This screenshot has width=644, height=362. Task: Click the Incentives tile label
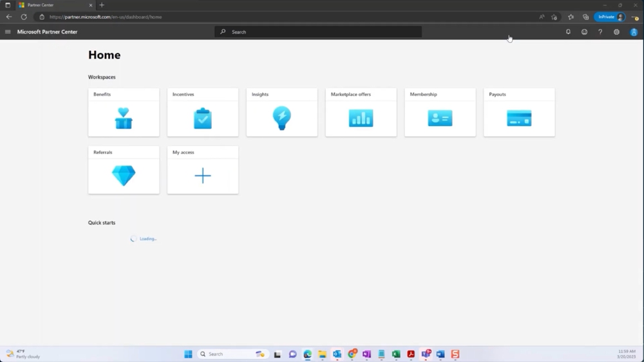[x=183, y=94]
